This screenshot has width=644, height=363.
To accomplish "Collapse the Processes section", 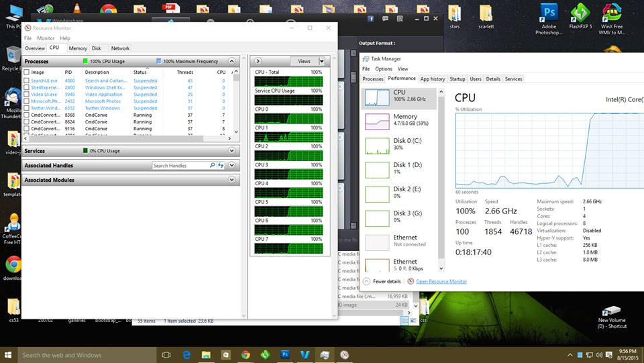I will (x=232, y=61).
